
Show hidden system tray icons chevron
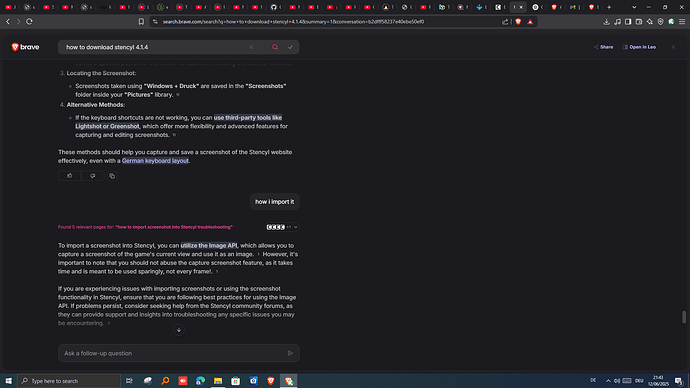pyautogui.click(x=608, y=381)
